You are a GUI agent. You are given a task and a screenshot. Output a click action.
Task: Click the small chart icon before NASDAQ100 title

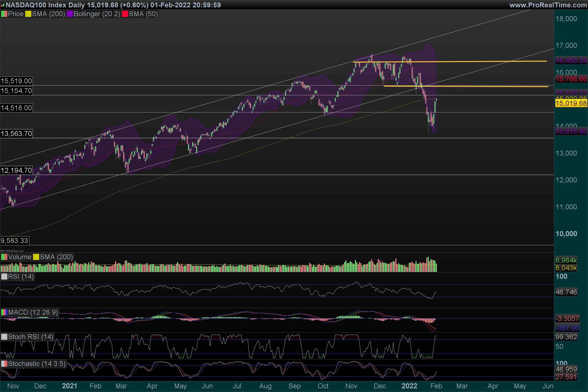click(x=2, y=5)
